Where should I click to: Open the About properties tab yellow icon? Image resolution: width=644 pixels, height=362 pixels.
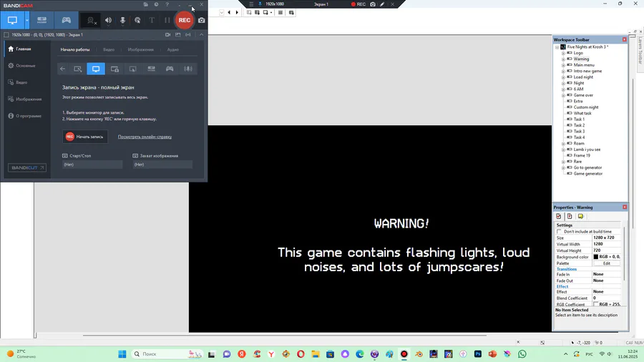[x=580, y=216]
